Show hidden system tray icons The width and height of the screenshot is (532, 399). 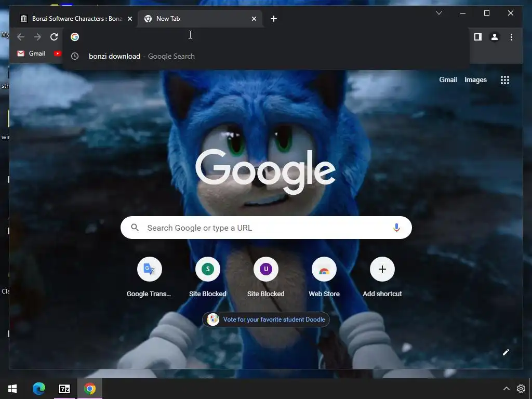coord(506,389)
